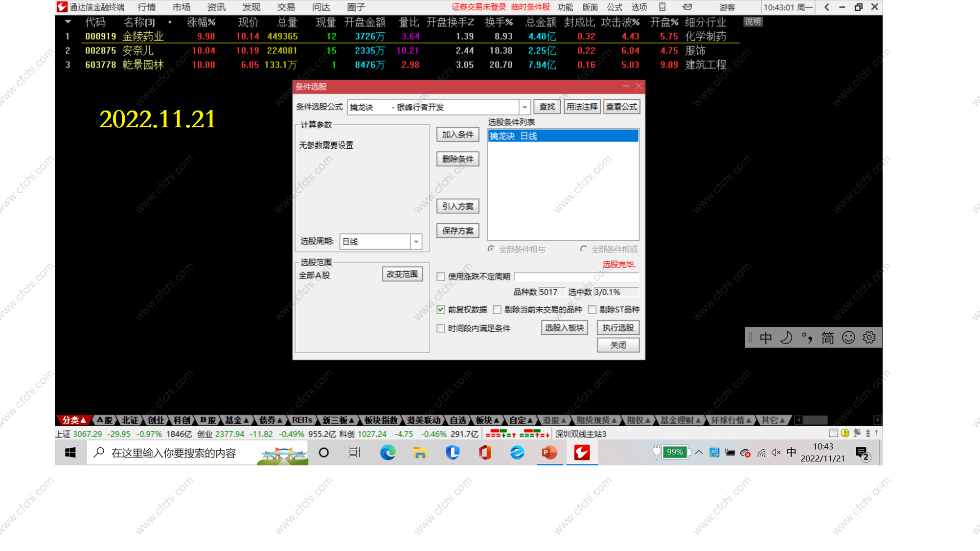Click the phone icon in top bar
Screen dimensions: 980x551
point(662,7)
